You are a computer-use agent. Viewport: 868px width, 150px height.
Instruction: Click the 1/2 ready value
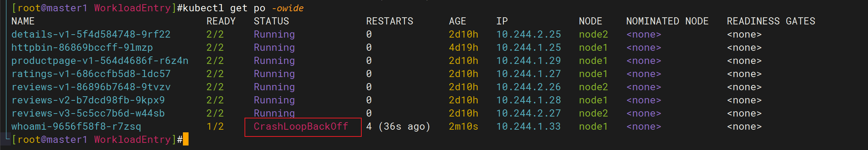pos(215,127)
